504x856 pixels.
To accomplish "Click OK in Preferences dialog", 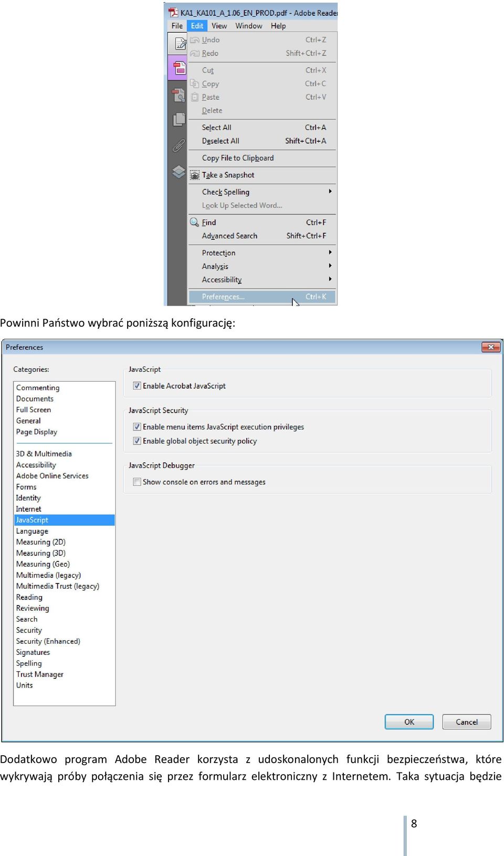I will pyautogui.click(x=409, y=722).
